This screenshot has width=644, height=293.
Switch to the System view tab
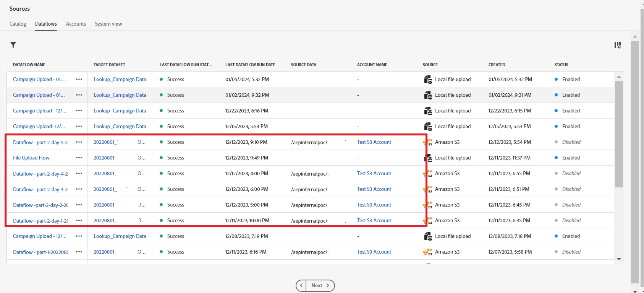point(108,24)
